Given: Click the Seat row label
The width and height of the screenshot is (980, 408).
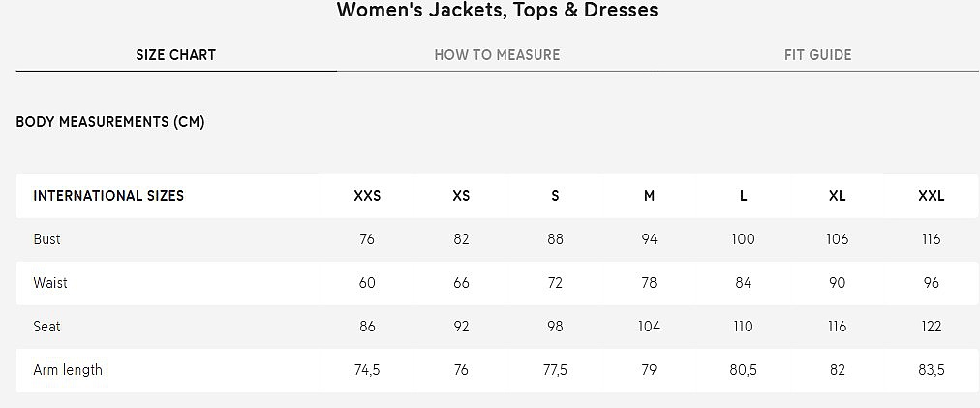Looking at the screenshot, I should (46, 327).
